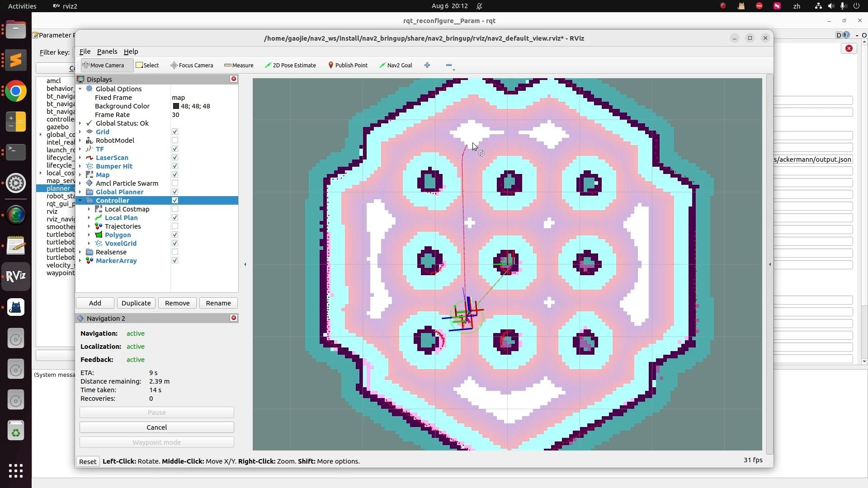The width and height of the screenshot is (868, 488).
Task: Expand the Grid display properties
Action: coord(80,132)
